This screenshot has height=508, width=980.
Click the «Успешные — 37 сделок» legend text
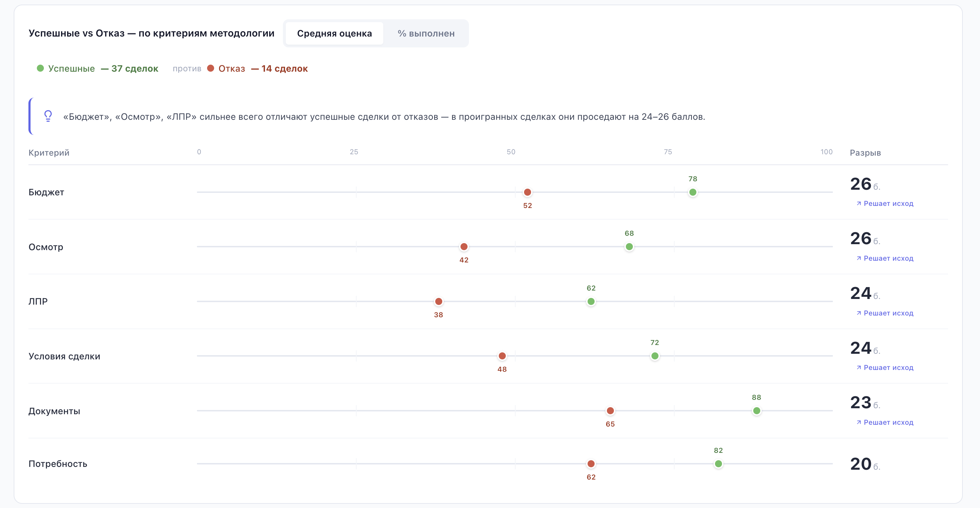[x=103, y=69]
